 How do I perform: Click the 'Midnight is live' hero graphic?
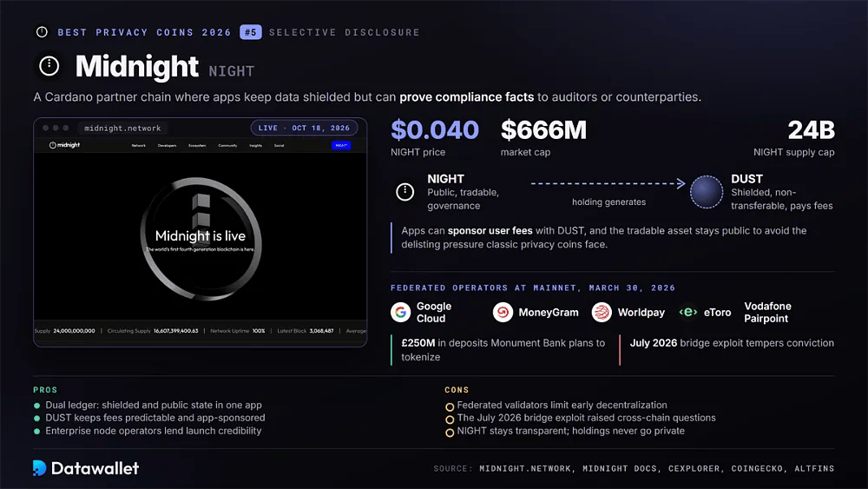201,239
